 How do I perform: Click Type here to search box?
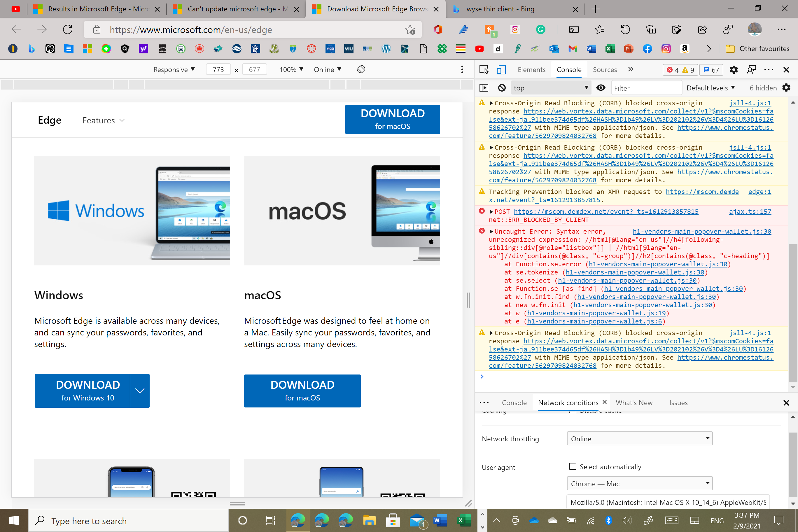tap(128, 520)
